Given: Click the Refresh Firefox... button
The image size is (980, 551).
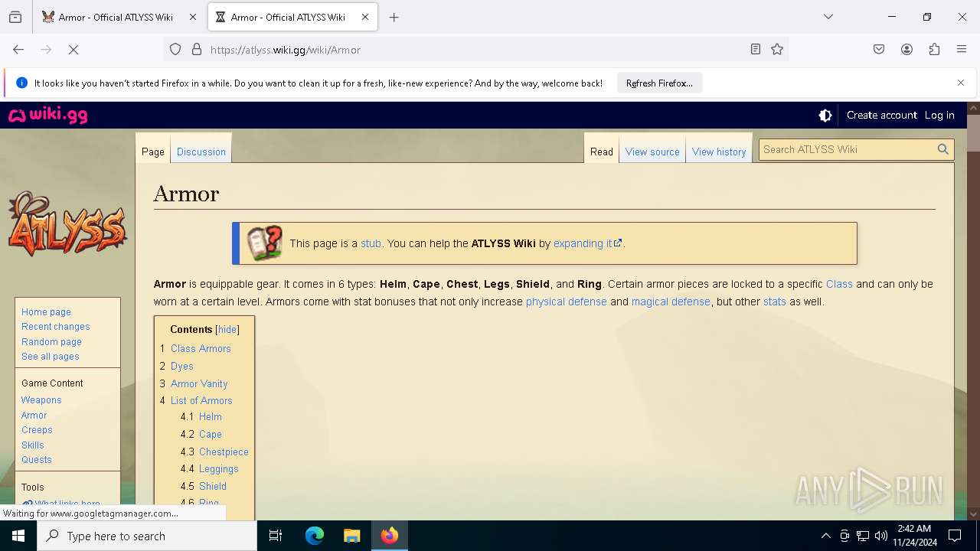Looking at the screenshot, I should tap(659, 83).
